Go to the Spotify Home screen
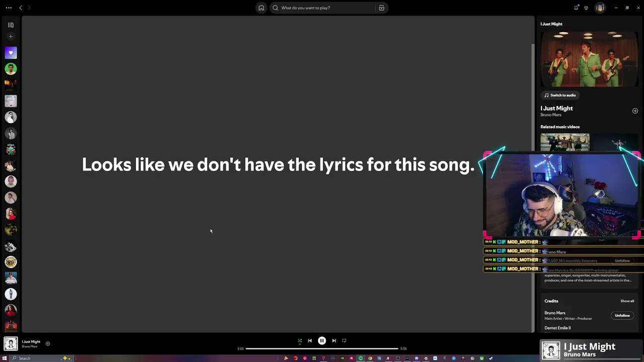Viewport: 644px width, 362px height. click(x=261, y=8)
